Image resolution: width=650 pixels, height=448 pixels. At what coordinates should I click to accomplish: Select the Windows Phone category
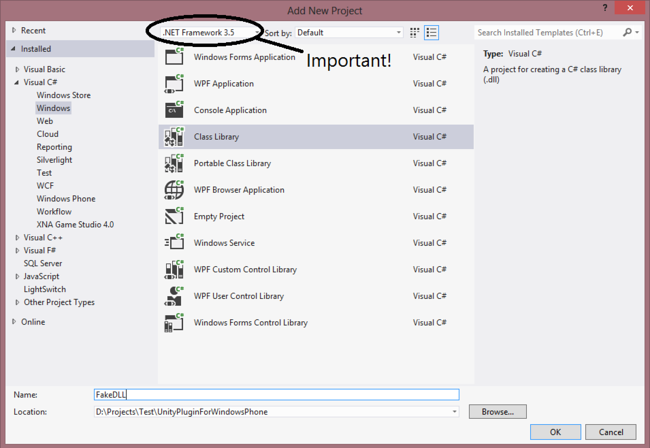(66, 199)
